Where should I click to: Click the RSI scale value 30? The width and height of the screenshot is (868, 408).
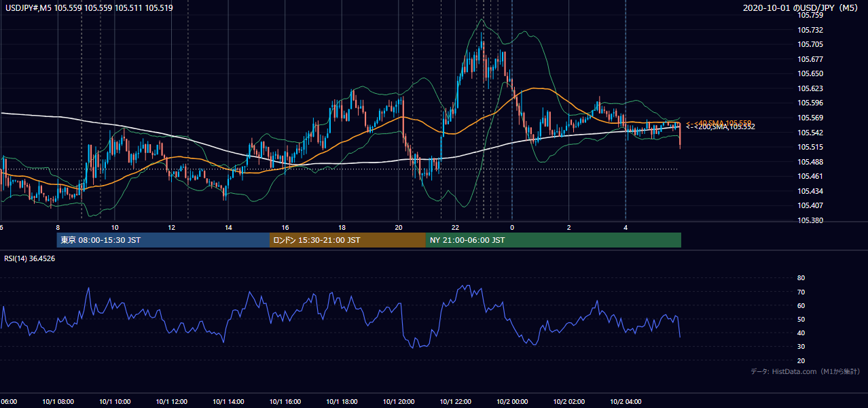pos(801,347)
